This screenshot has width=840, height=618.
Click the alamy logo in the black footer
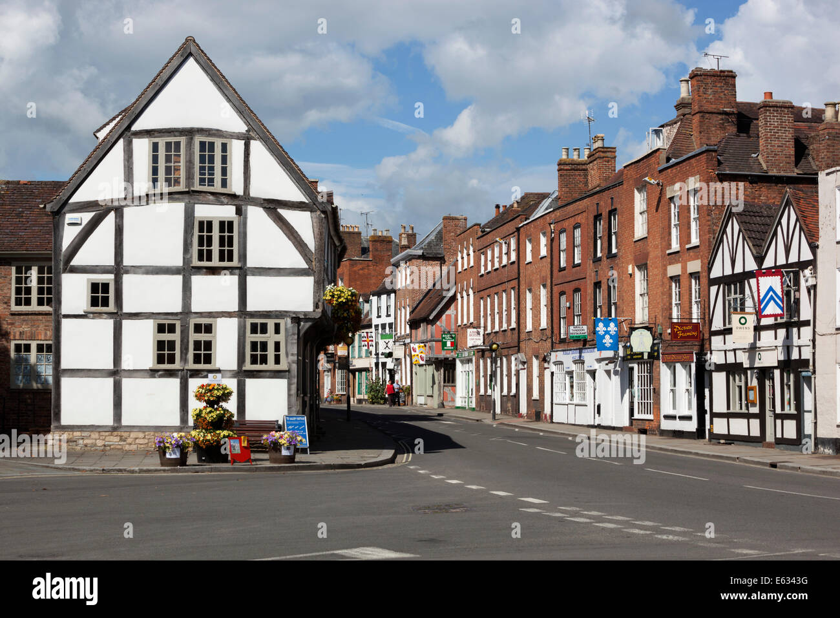65,589
